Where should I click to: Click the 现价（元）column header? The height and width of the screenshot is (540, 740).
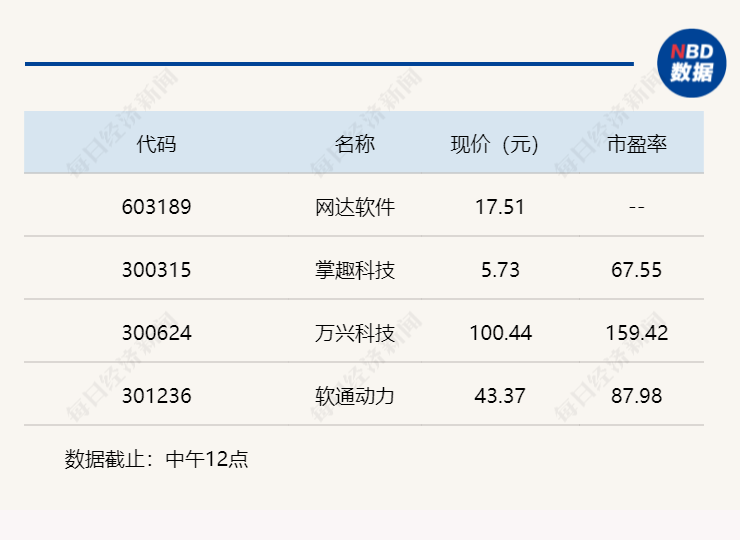495,143
